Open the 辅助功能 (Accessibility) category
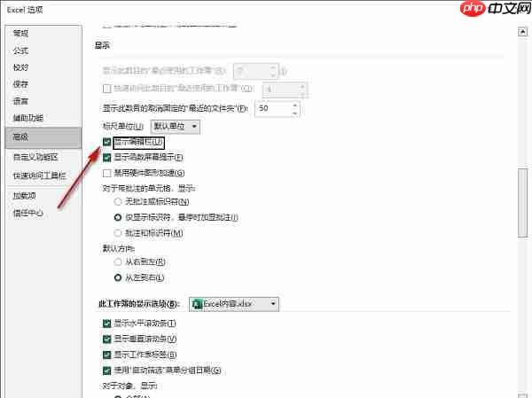 [28, 118]
